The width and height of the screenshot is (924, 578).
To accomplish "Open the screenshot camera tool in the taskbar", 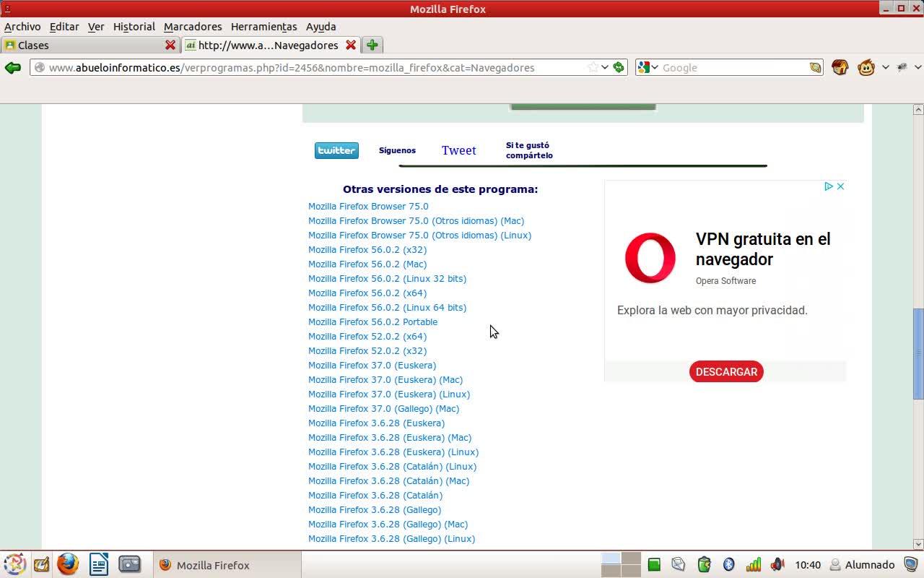I will (x=129, y=564).
